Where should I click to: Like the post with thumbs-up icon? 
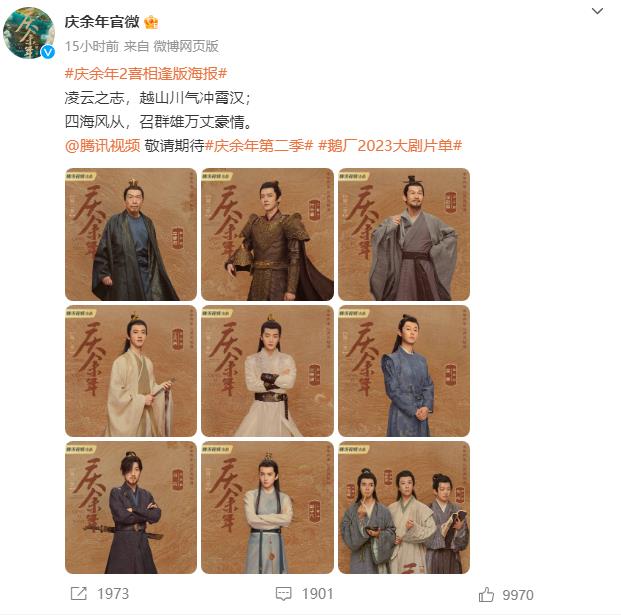[486, 594]
